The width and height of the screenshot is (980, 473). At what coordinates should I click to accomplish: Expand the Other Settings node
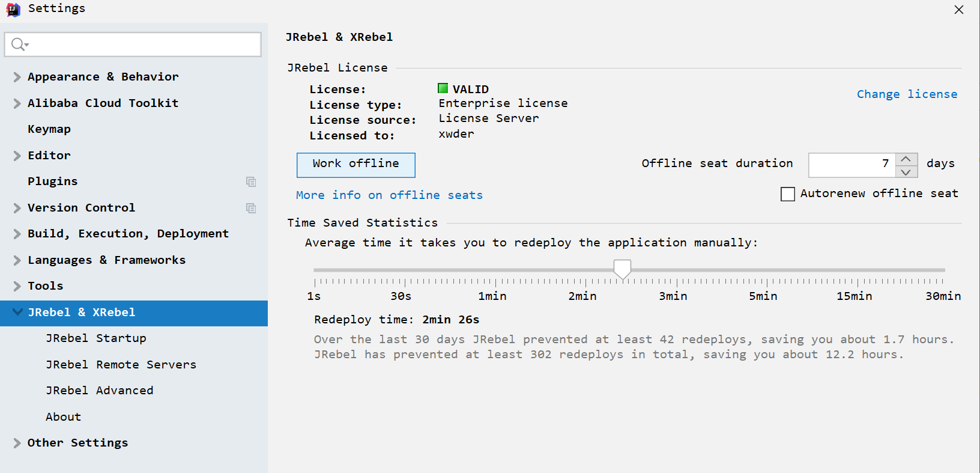[17, 443]
